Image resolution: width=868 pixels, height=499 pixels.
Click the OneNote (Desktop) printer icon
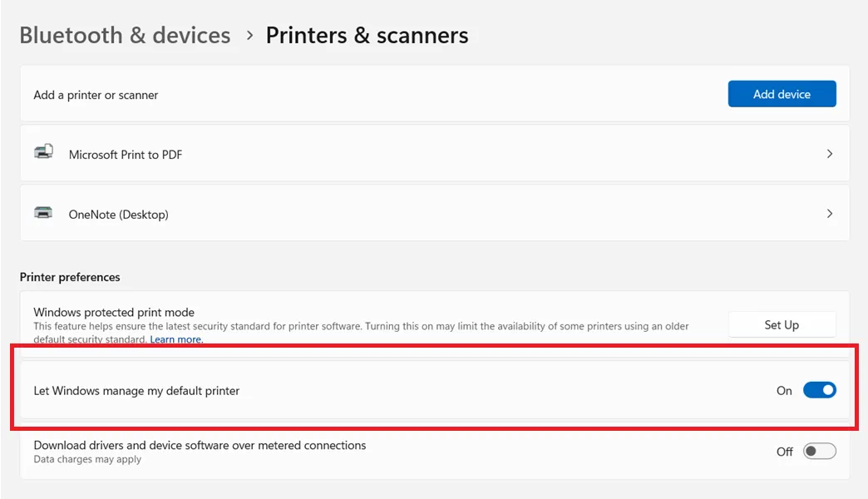(43, 213)
